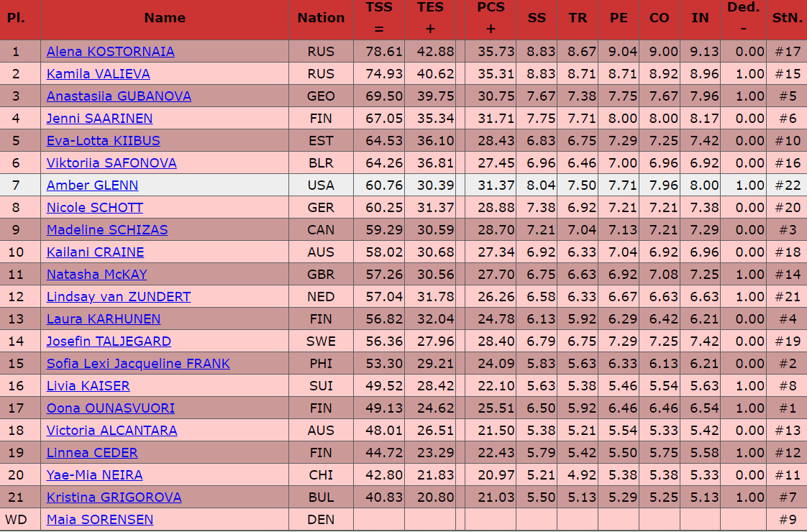Select Jenni SAARINEN link
This screenshot has width=807, height=532.
tap(99, 119)
